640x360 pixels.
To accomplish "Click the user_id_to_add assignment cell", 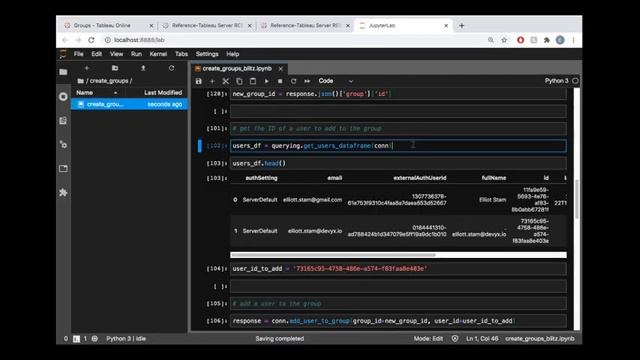I will click(x=398, y=269).
